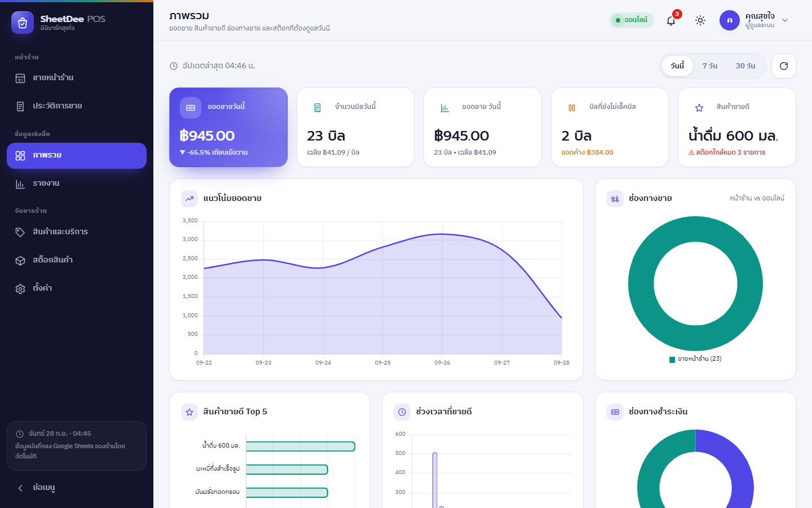Click the refresh data icon button

pyautogui.click(x=784, y=66)
